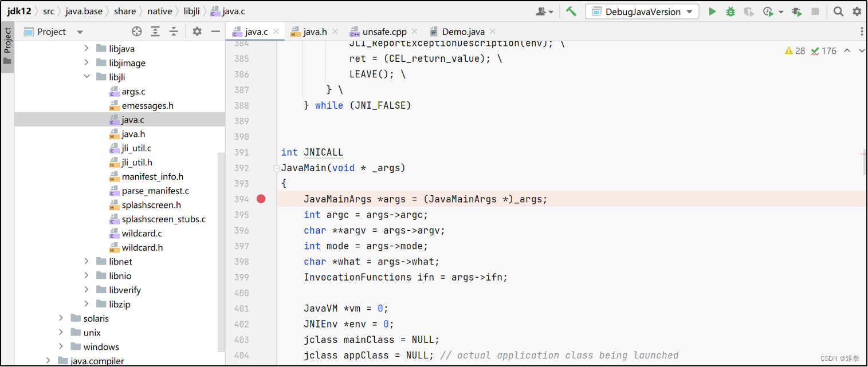Open args.c in project tree
Image resolution: width=868 pixels, height=367 pixels.
click(127, 91)
